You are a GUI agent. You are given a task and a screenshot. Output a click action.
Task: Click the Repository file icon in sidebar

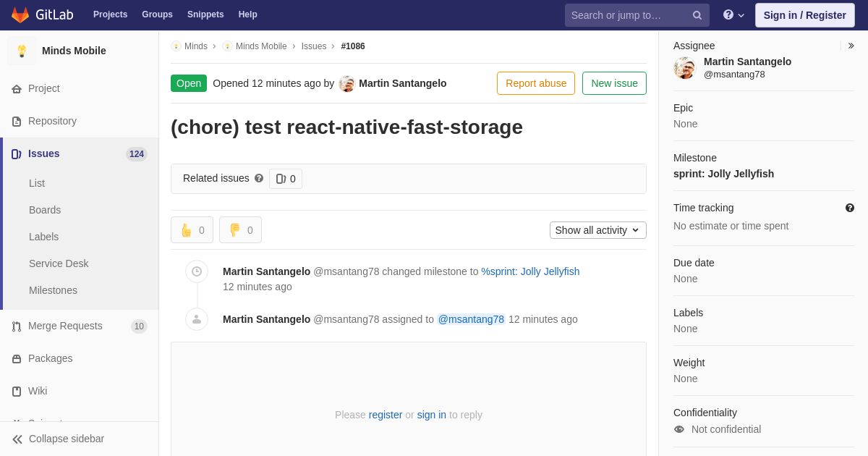pos(17,122)
